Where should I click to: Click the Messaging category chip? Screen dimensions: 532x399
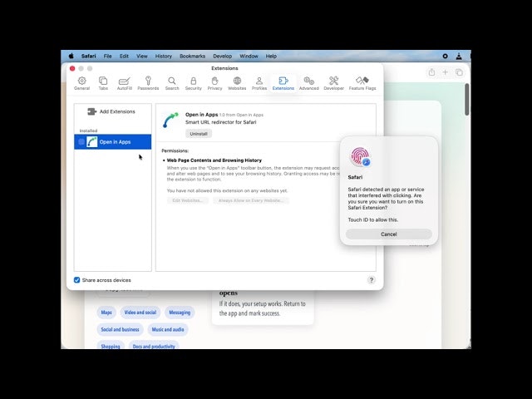[180, 313]
